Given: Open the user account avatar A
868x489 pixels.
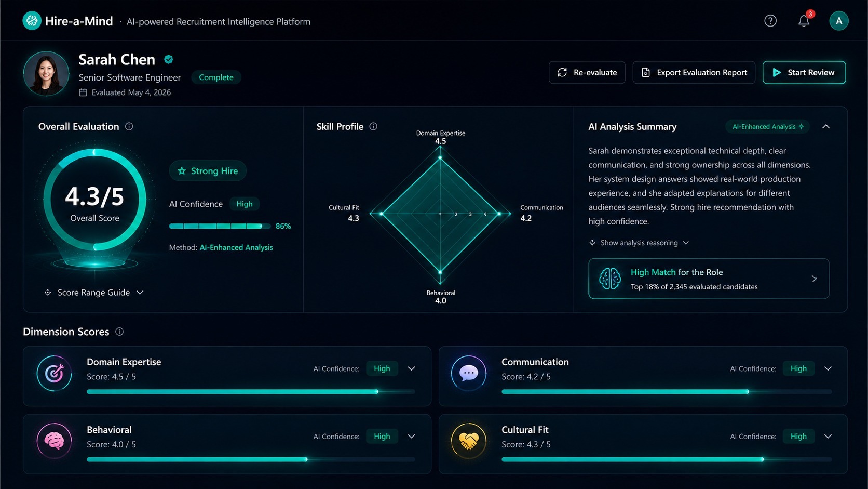Looking at the screenshot, I should pyautogui.click(x=838, y=21).
